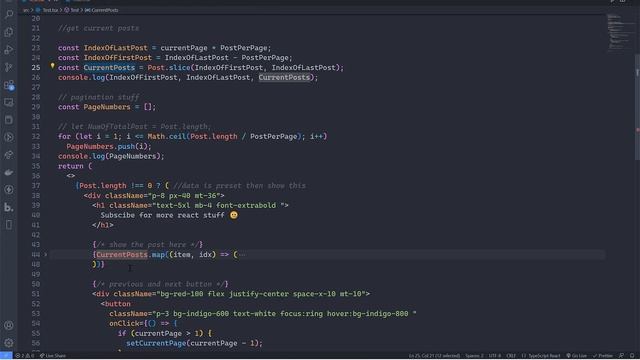Open the 'src' breadcrumb segment

(x=26, y=10)
